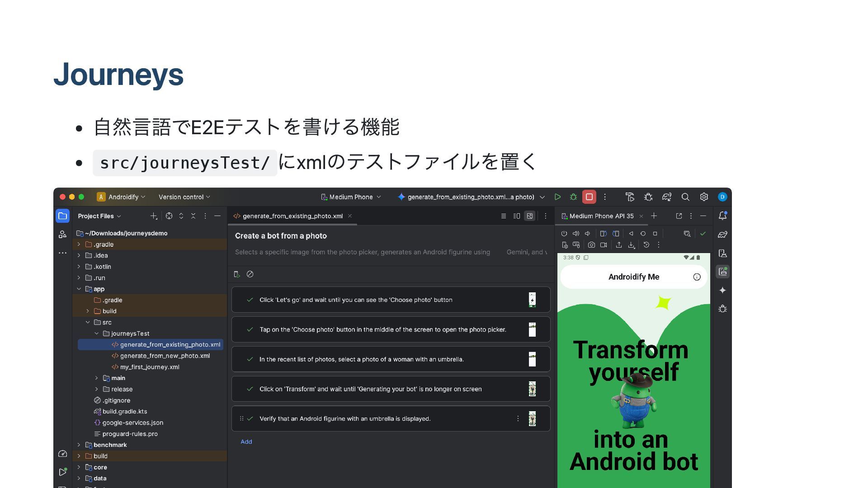Click Collapse All icon in Project panel

pos(193,216)
